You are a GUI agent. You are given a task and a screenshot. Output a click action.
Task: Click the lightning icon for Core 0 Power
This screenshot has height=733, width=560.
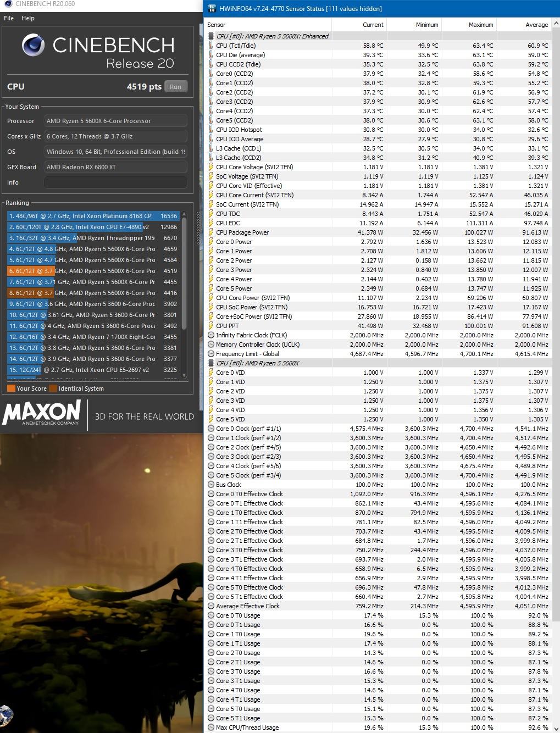click(x=211, y=242)
